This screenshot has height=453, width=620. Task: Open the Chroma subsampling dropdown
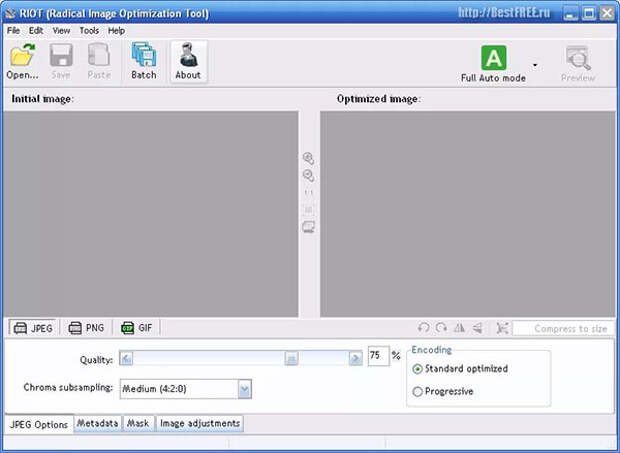[245, 389]
